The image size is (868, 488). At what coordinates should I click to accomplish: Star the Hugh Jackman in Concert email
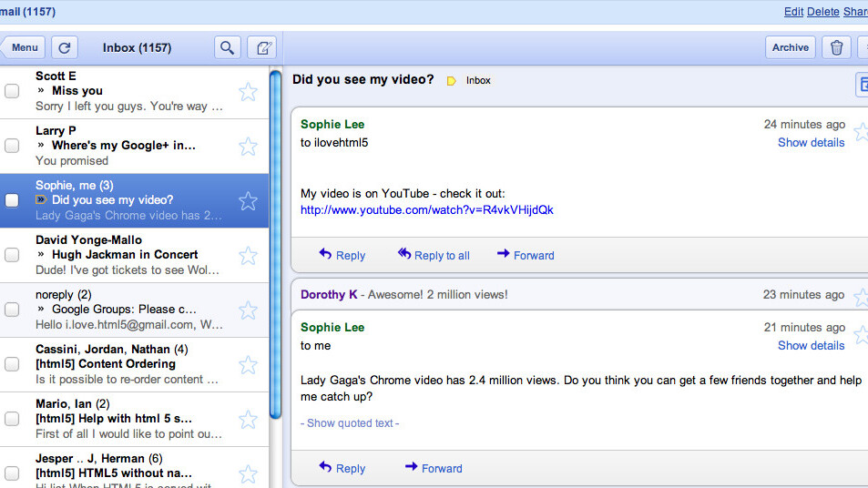tap(248, 255)
